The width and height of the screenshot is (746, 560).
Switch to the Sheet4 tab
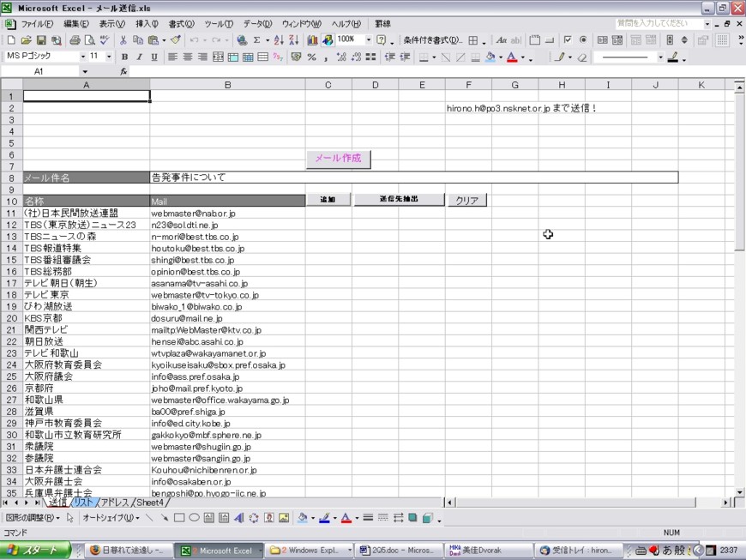click(x=150, y=503)
